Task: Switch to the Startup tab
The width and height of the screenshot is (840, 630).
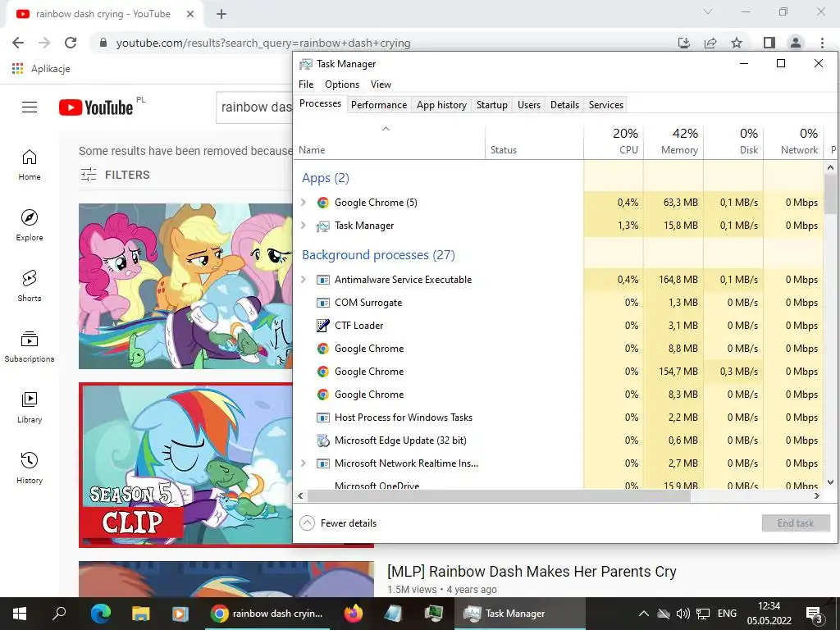Action: (492, 105)
